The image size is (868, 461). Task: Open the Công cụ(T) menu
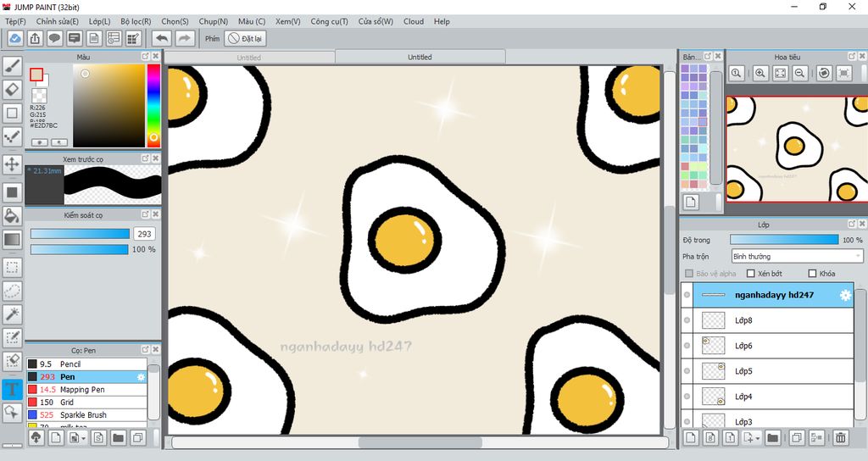click(x=330, y=21)
